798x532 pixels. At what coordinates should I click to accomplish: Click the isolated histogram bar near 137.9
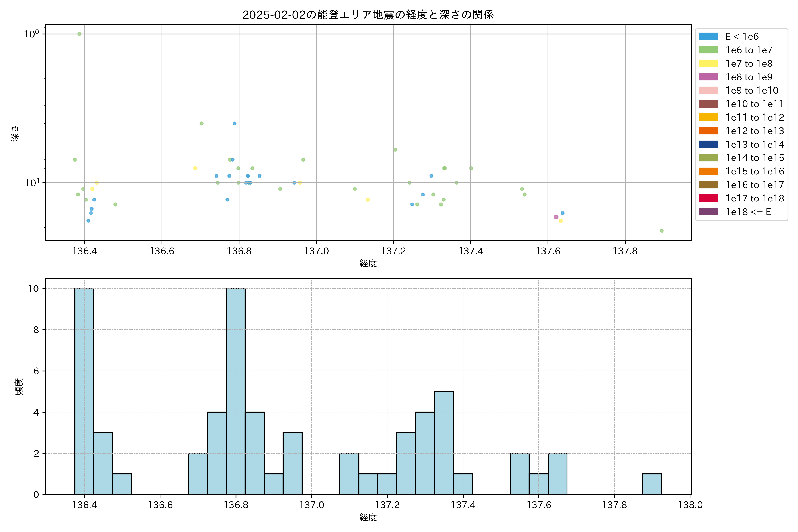pos(652,484)
